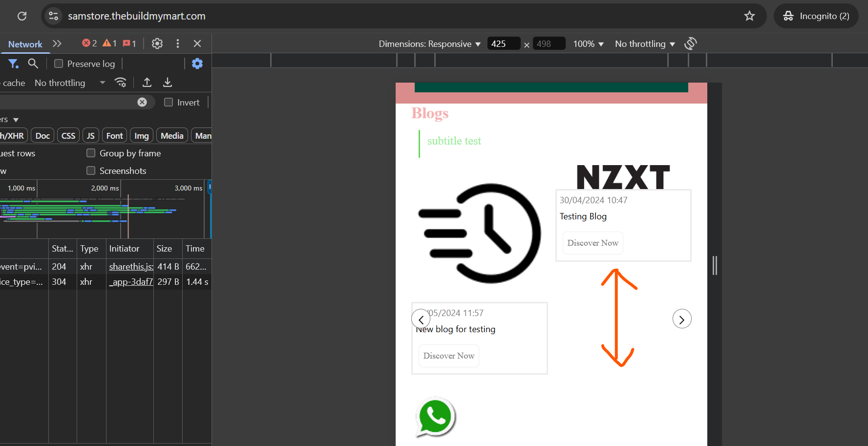Sort requests by Status column
Screen dimensions: 868x446
[x=63, y=249]
